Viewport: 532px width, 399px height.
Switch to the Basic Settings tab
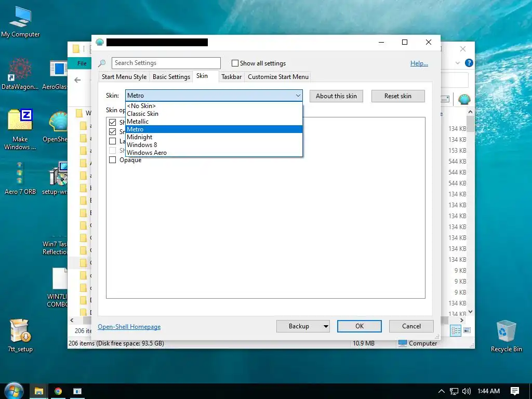click(171, 77)
